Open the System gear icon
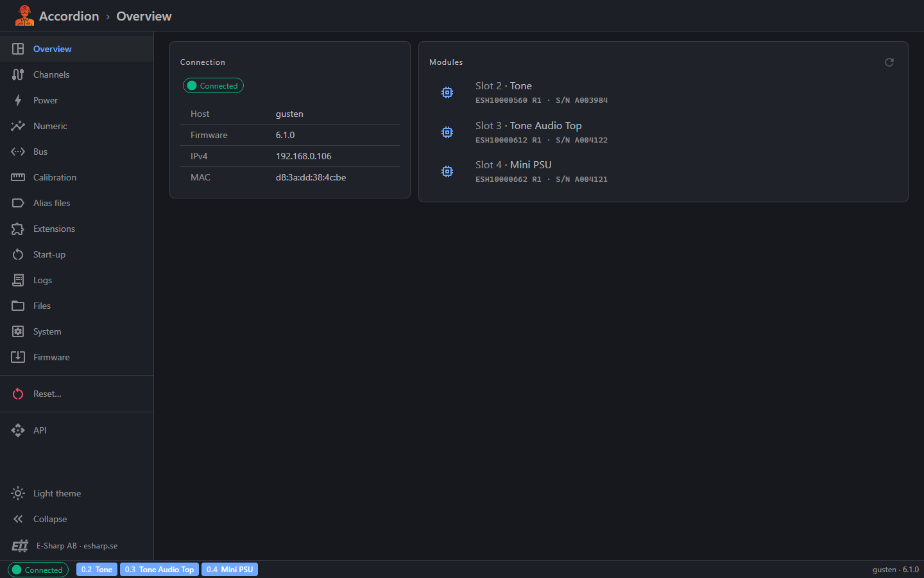The height and width of the screenshot is (578, 924). tap(18, 331)
